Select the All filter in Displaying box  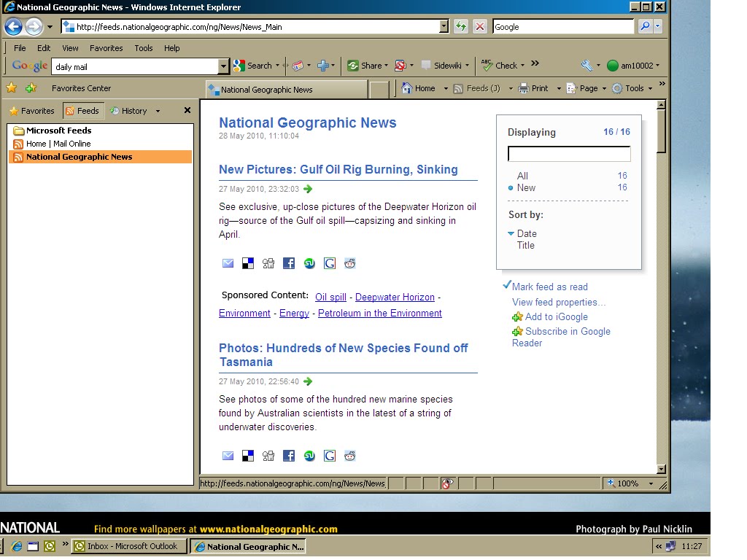[x=522, y=176]
